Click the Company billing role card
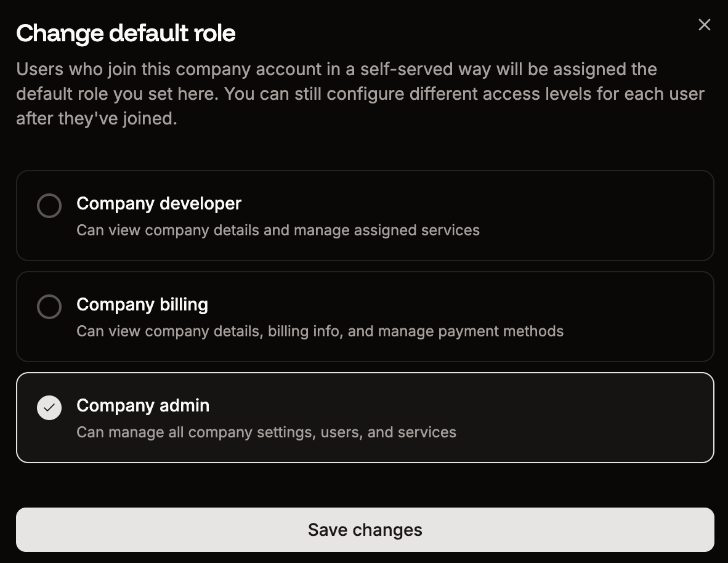Viewport: 728px width, 563px height. click(365, 317)
